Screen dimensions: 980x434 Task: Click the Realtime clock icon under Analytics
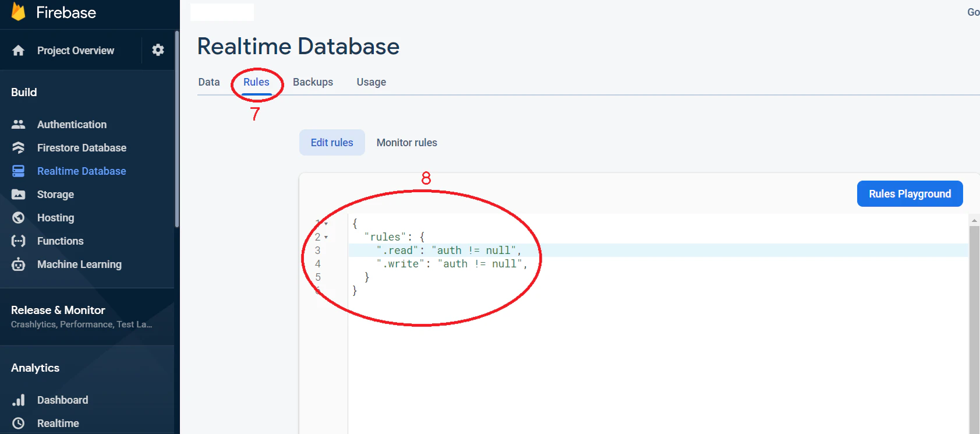coord(19,423)
